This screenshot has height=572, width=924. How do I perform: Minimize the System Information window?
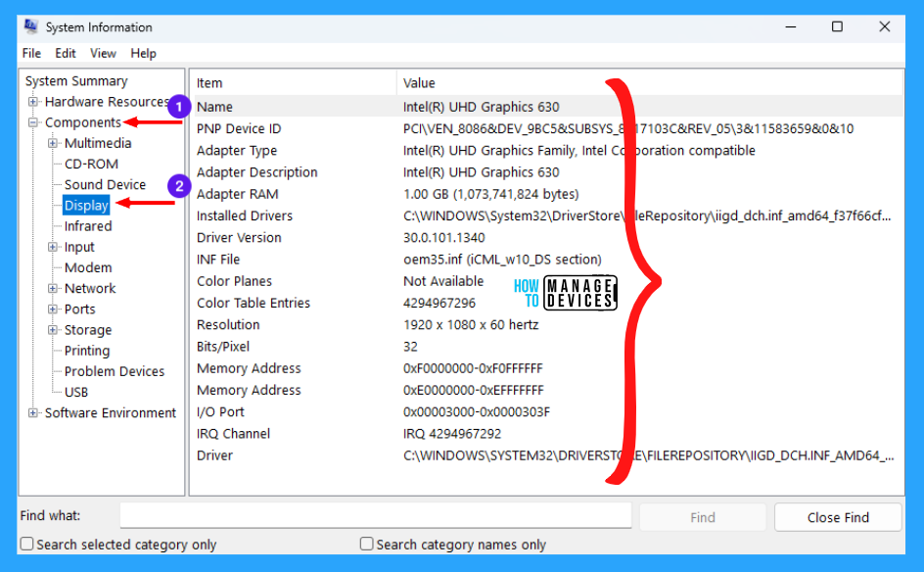(x=791, y=27)
